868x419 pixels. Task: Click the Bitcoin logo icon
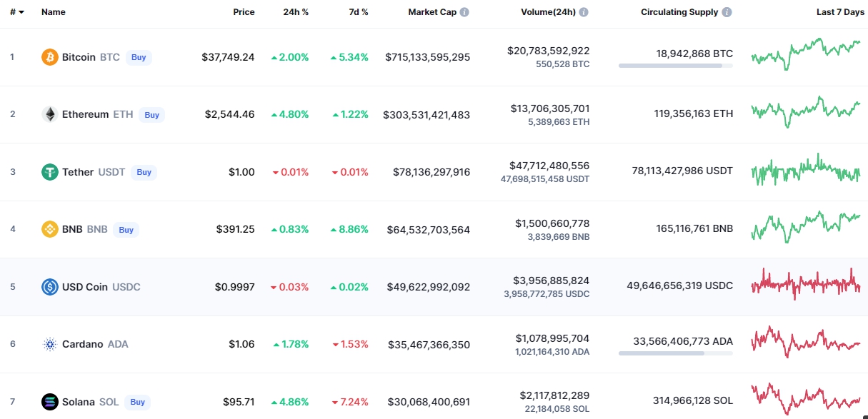(x=50, y=57)
